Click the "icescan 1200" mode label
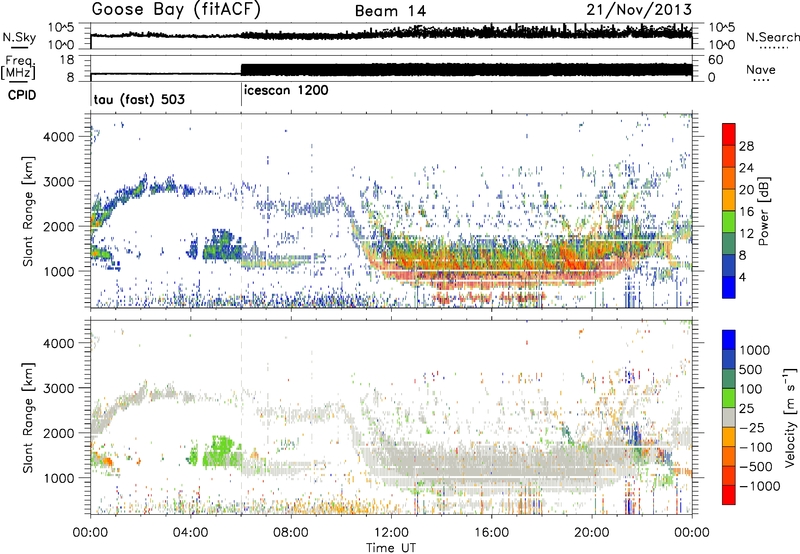Viewport: 800px width, 554px height. 286,91
